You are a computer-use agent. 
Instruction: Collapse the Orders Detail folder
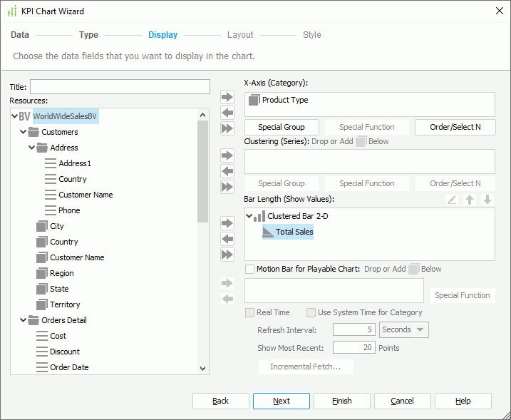[x=23, y=320]
